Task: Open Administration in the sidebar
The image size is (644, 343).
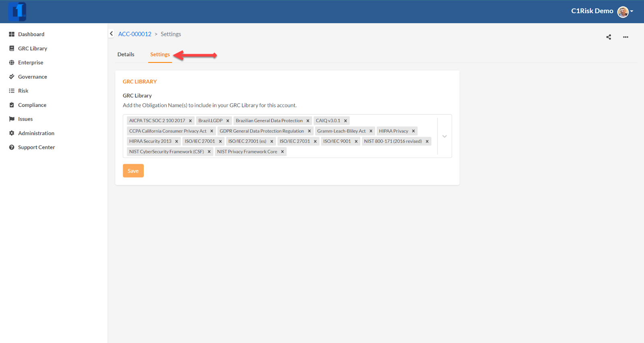Action: click(x=36, y=133)
